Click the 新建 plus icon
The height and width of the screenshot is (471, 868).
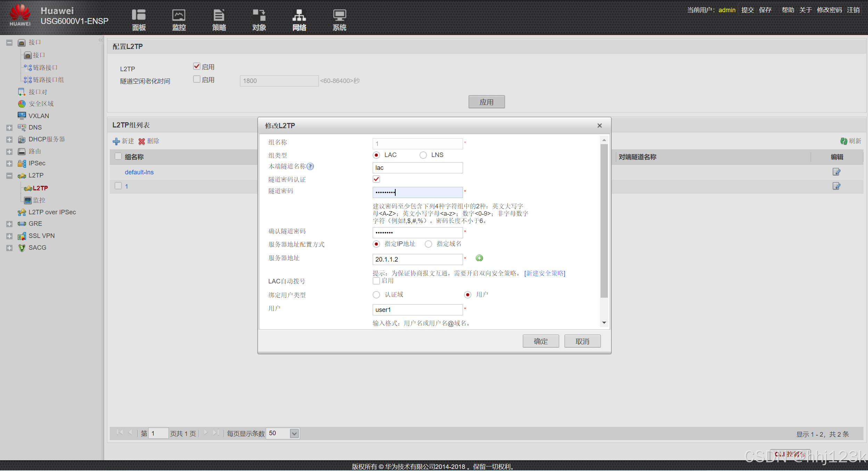point(116,141)
